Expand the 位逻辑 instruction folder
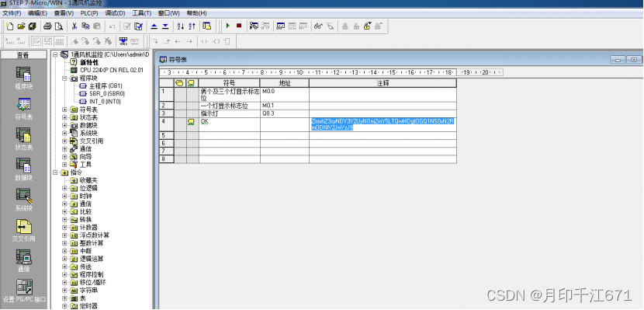 64,188
